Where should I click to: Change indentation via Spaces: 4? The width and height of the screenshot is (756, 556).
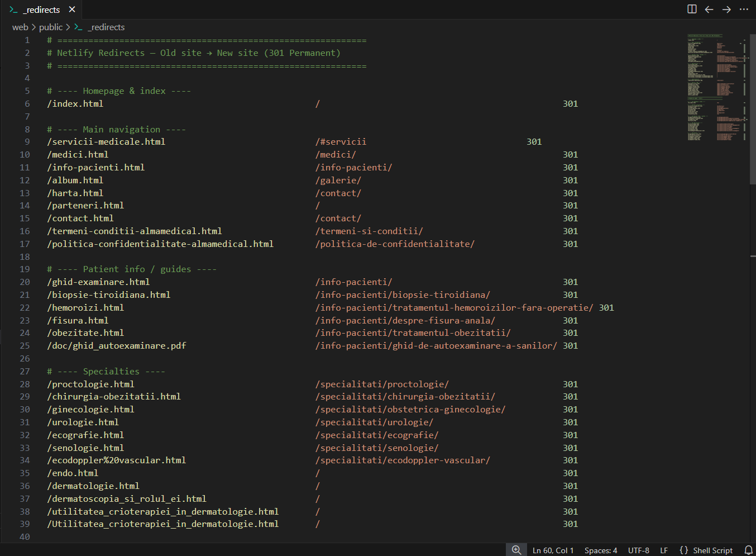coord(601,550)
